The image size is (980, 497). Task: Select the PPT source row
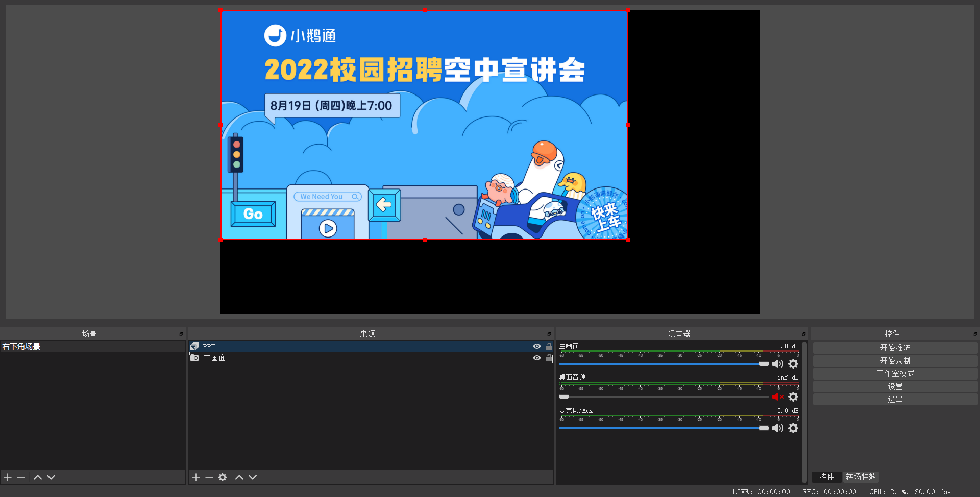[x=371, y=346]
